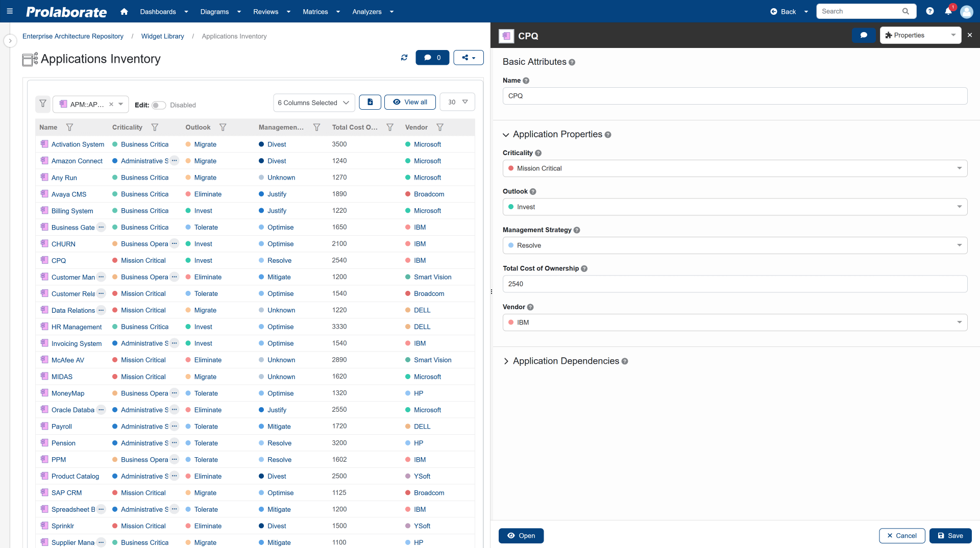
Task: Click the Total Cost of Ownership field
Action: [734, 284]
